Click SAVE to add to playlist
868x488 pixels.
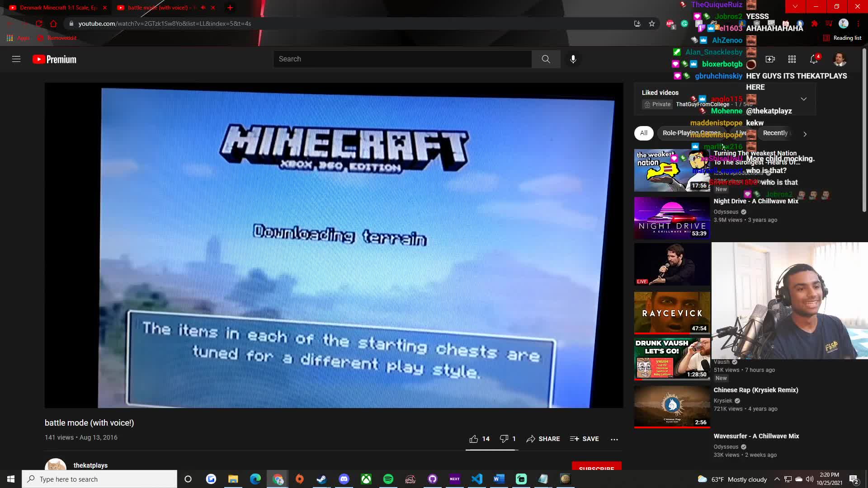585,439
